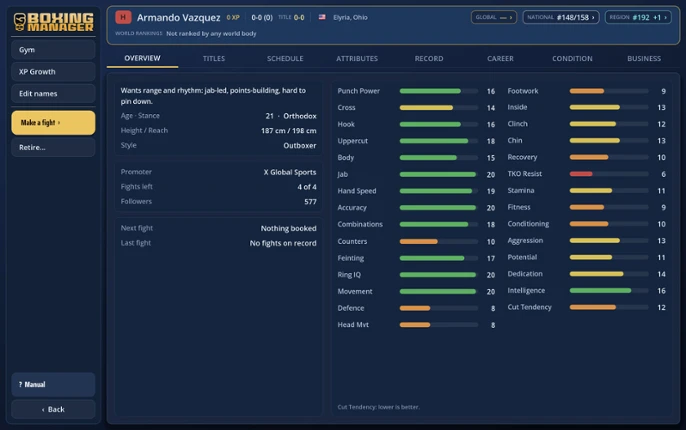Open the Business tab

[x=644, y=58]
